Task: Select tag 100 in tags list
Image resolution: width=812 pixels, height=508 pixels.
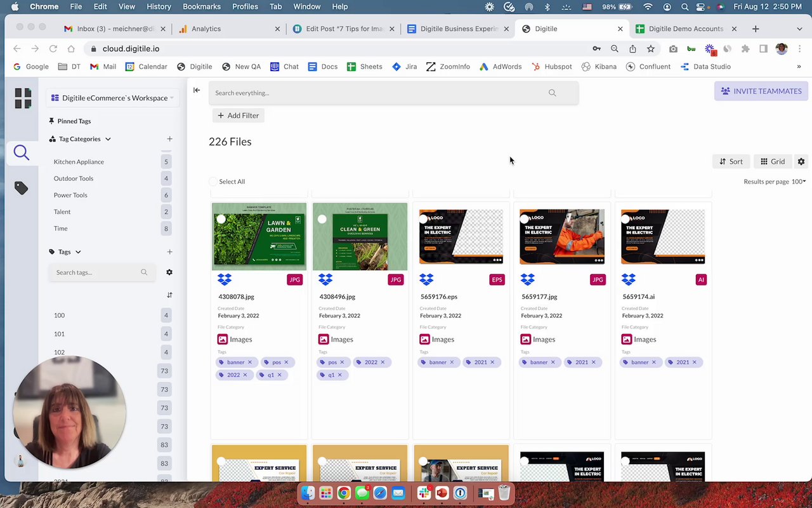Action: coord(59,315)
